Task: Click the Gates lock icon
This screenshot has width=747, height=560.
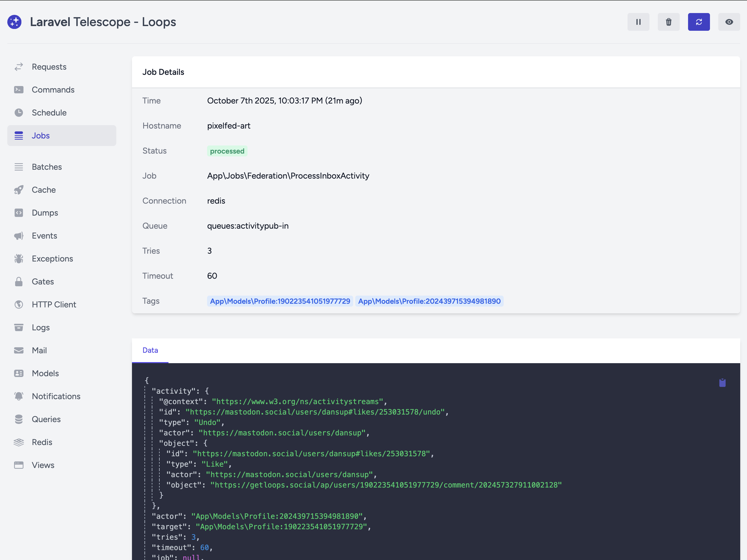Action: point(19,282)
